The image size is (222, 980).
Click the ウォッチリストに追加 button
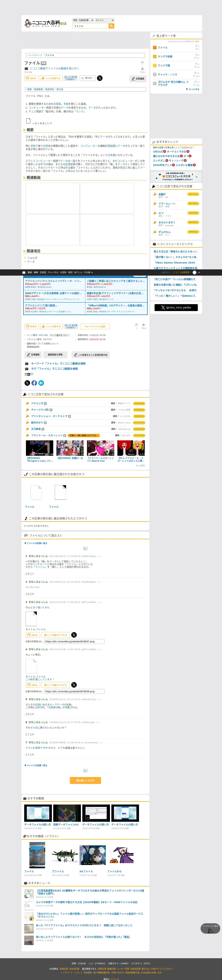click(x=95, y=326)
